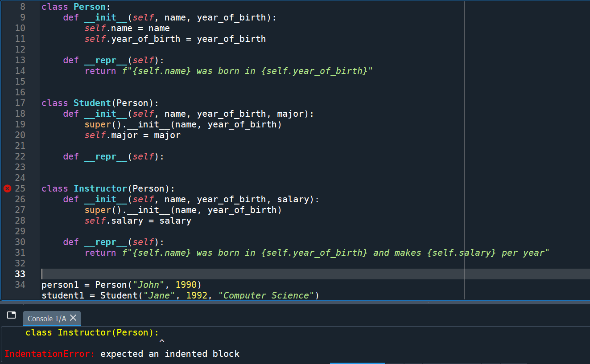590x364 pixels.
Task: Click the f-string return value on line 14
Action: [245, 70]
